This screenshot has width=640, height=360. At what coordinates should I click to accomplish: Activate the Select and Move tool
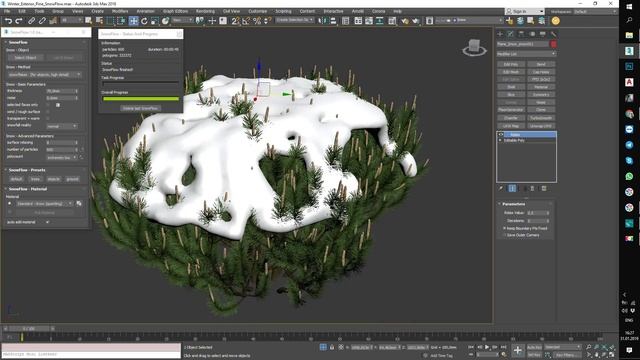(x=133, y=20)
